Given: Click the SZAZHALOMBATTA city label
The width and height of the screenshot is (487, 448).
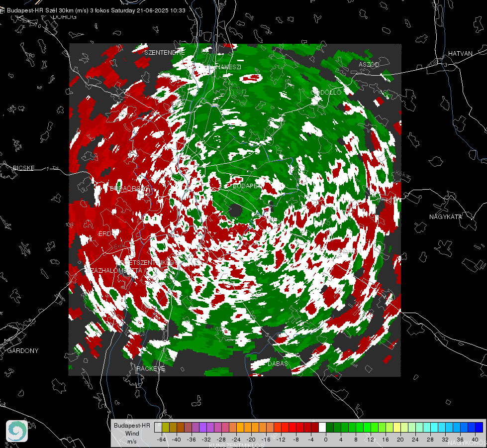Looking at the screenshot, I should pos(114,270).
